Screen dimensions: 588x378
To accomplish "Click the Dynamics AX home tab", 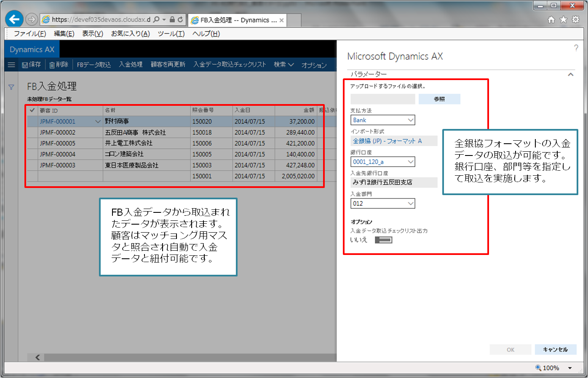I will click(32, 50).
